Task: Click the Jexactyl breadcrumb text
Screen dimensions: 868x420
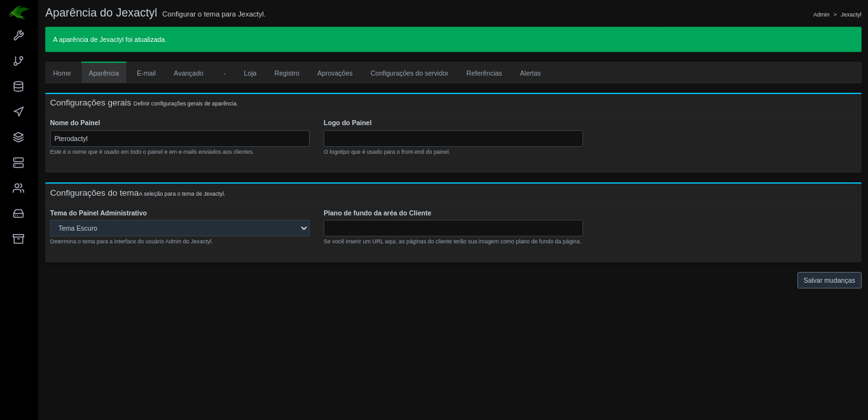Action: 851,15
